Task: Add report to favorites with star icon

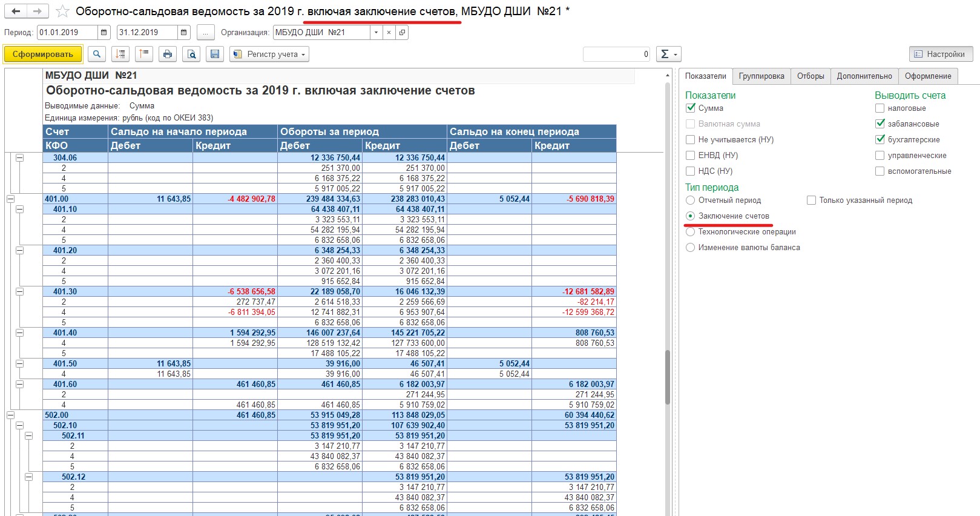Action: click(62, 12)
